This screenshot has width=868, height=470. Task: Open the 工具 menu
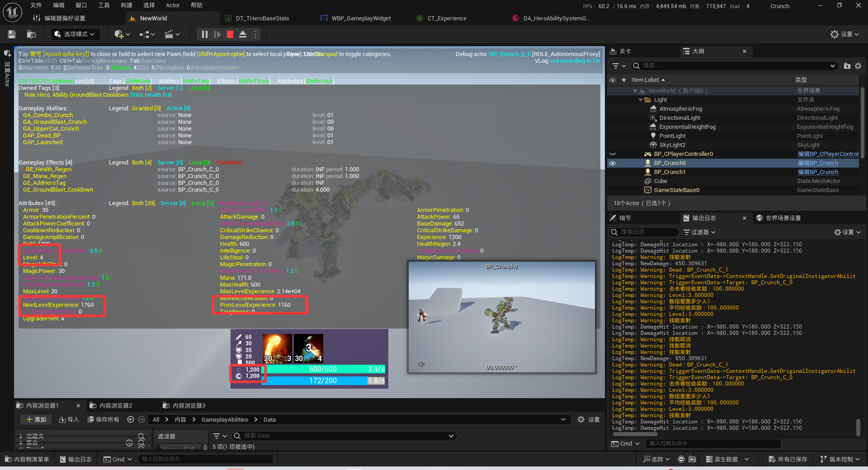[104, 5]
